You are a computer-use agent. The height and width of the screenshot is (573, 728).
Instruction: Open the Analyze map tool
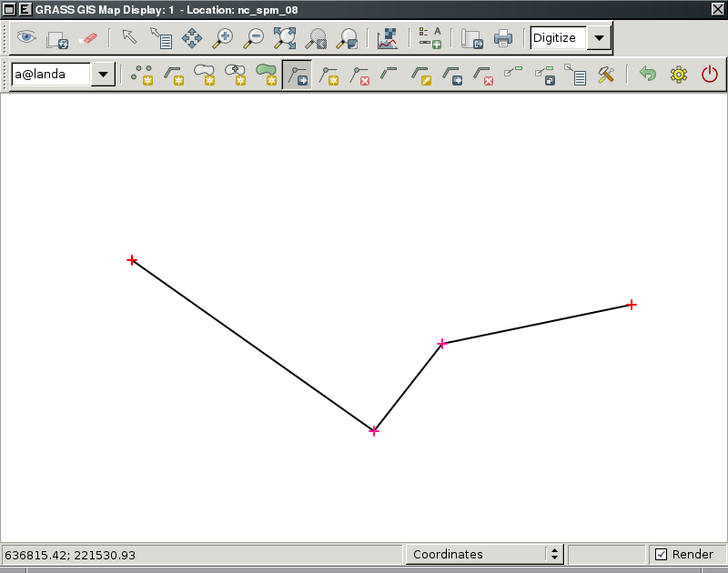point(388,38)
